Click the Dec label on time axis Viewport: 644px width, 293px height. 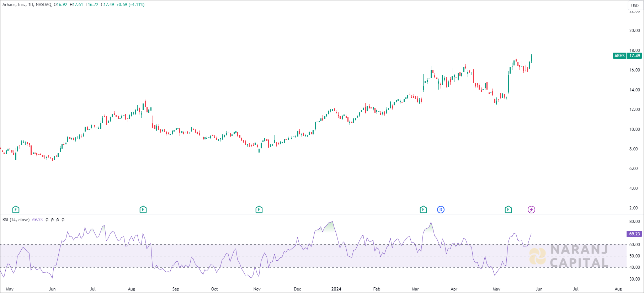(298, 289)
